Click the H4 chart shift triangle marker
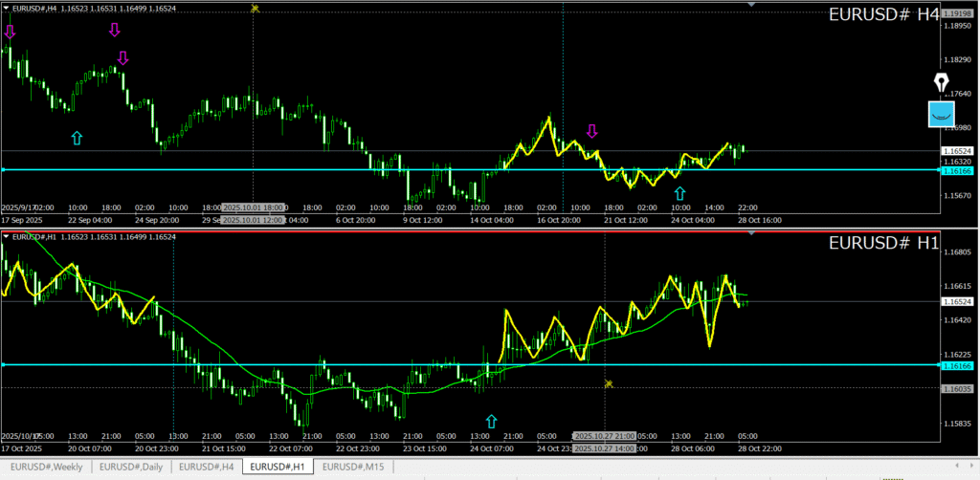Viewport: 980px width, 480px height. click(751, 6)
